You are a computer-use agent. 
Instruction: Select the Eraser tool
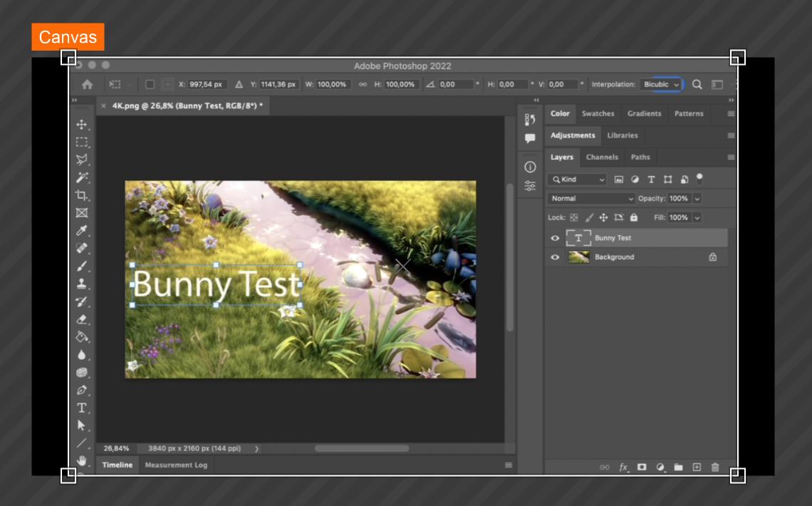82,319
